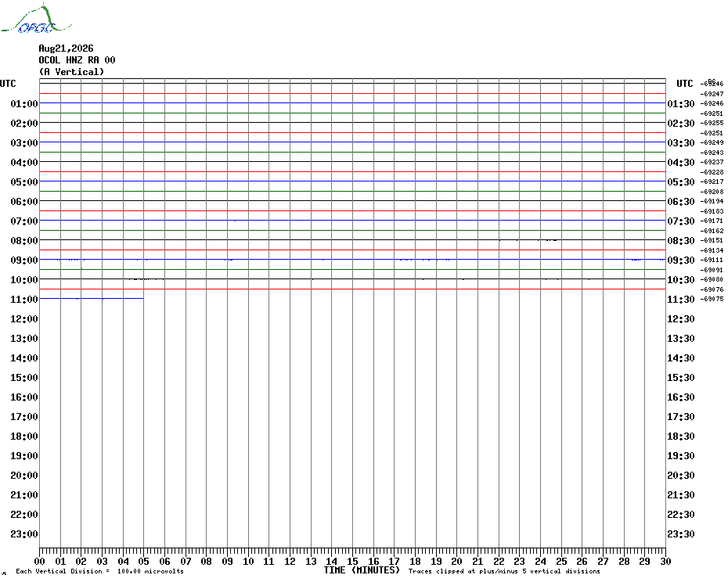Viewport: 728px width, 582px height.
Task: Click the minute label 00 on the time axis
Action: (x=39, y=562)
